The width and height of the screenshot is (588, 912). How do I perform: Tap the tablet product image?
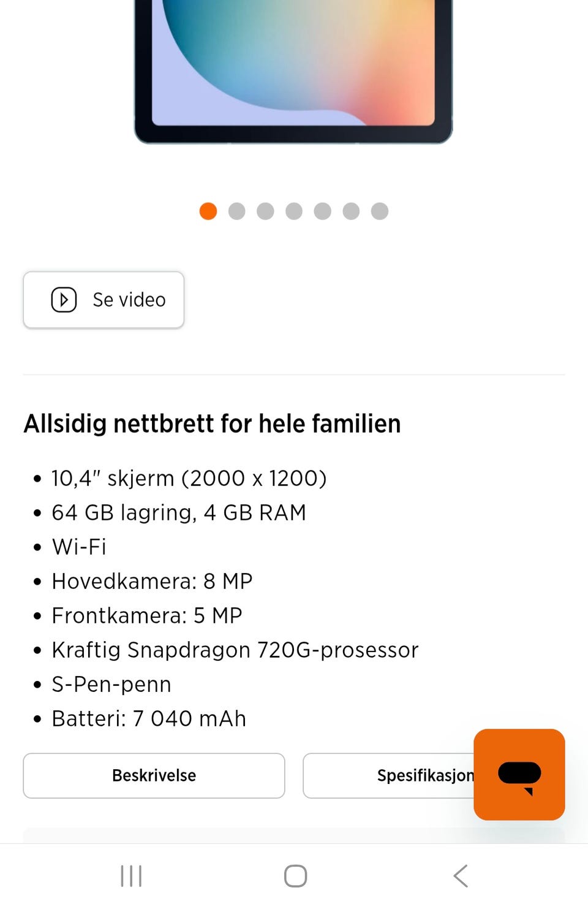pyautogui.click(x=293, y=67)
